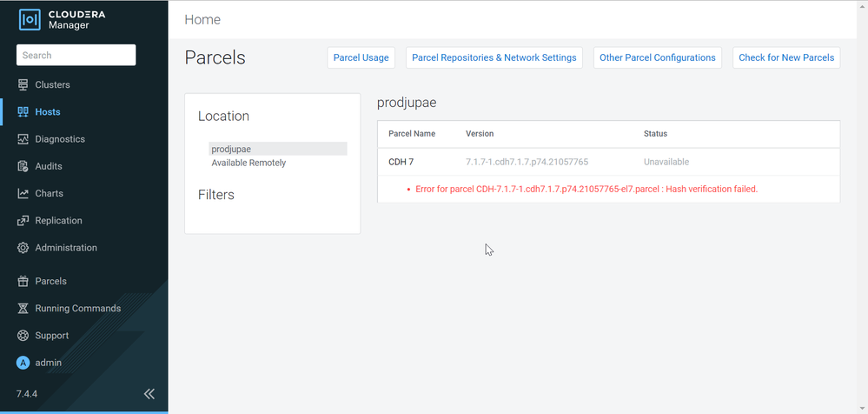Open the Clusters menu item
Screen dimensions: 868x414
coord(53,84)
